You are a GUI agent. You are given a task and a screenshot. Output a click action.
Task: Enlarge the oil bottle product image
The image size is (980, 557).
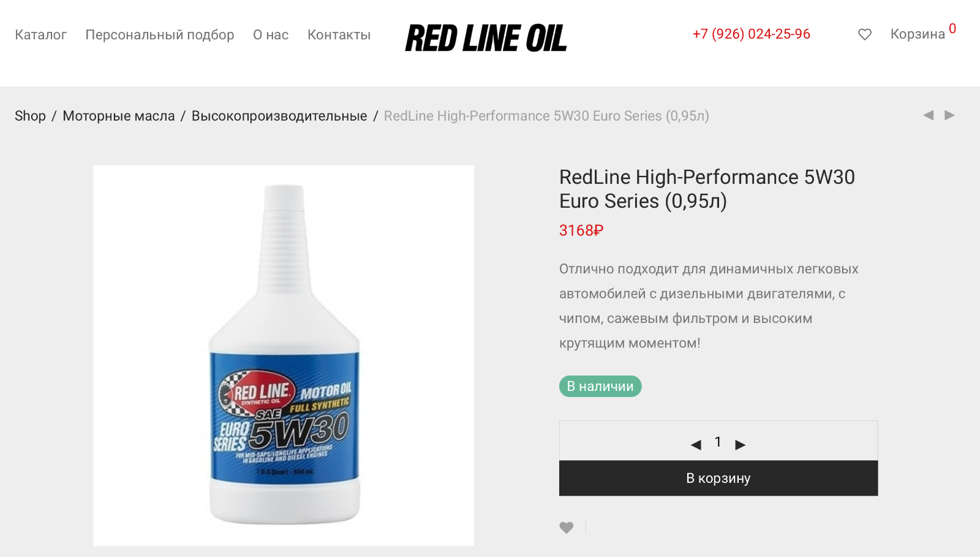pyautogui.click(x=284, y=355)
